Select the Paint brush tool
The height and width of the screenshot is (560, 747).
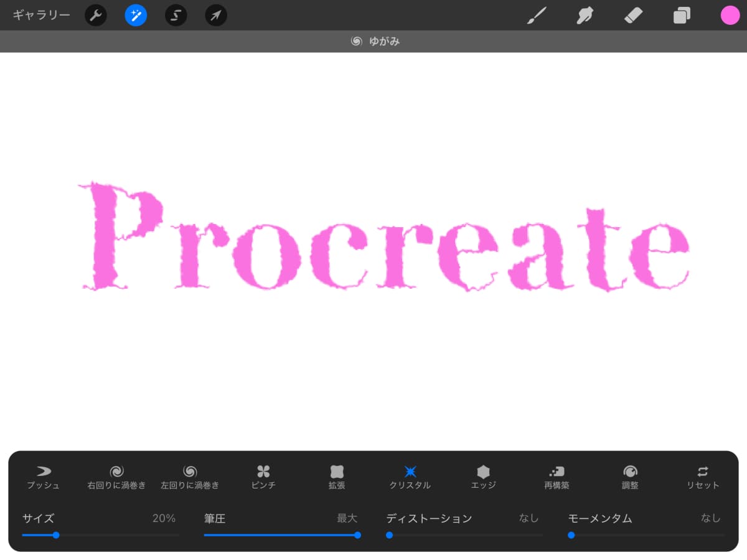[536, 15]
